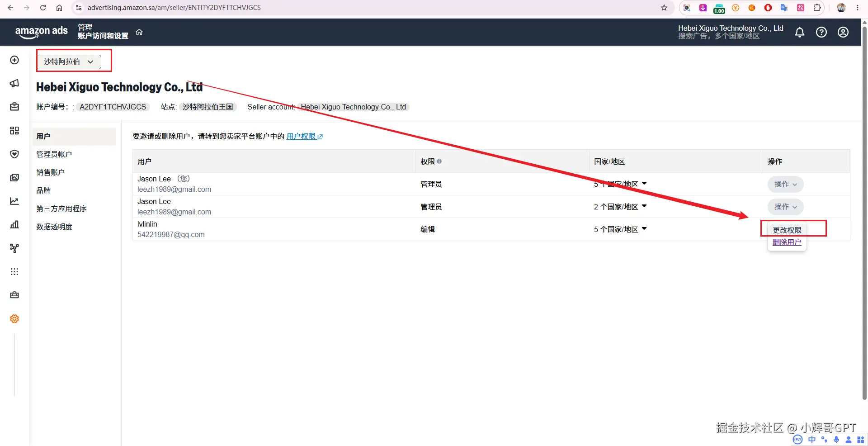Click the plus-circle create icon in left sidebar
The height and width of the screenshot is (446, 868).
coord(14,60)
